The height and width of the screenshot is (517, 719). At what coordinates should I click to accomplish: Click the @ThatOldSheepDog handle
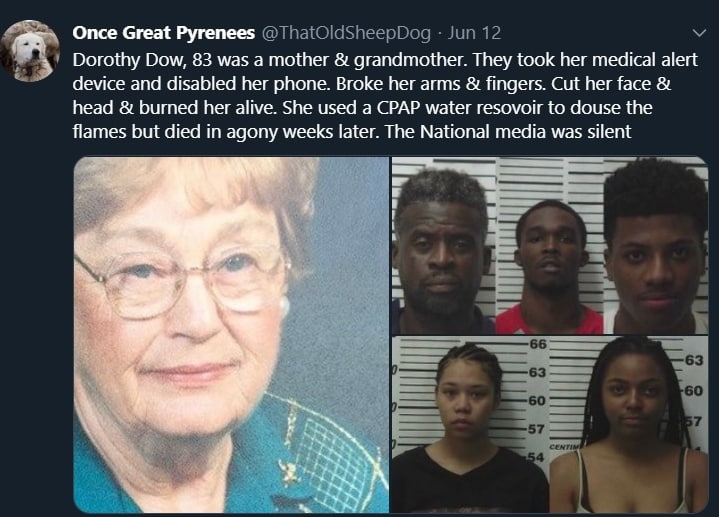pos(346,33)
